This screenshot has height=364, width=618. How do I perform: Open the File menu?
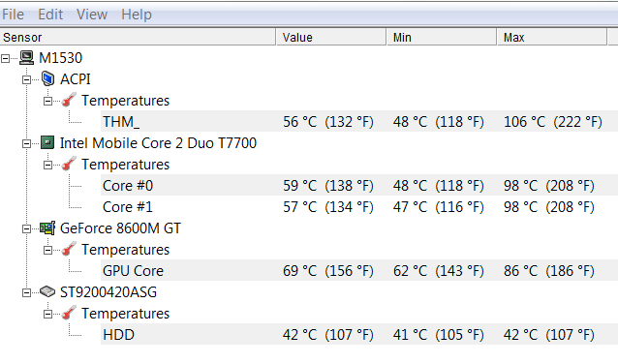(13, 15)
